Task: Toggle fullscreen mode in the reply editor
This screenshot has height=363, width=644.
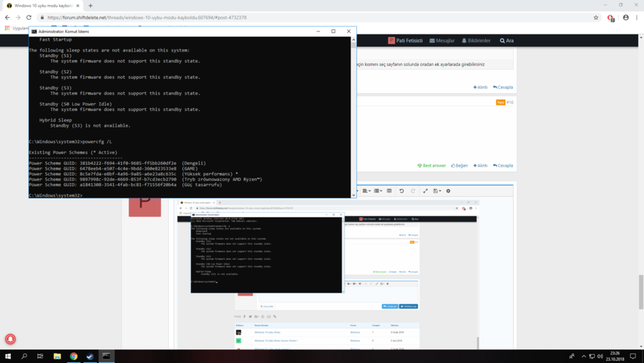Action: click(425, 191)
